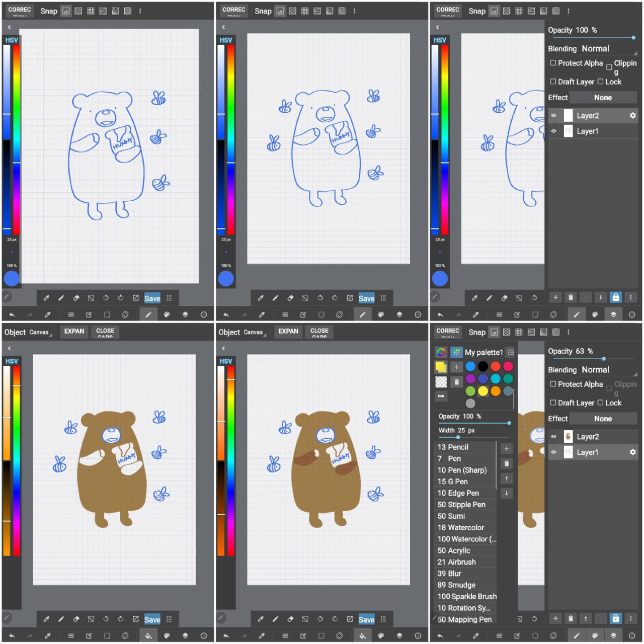This screenshot has height=644, width=644.
Task: Tap the My palette1 title
Action: (x=484, y=352)
